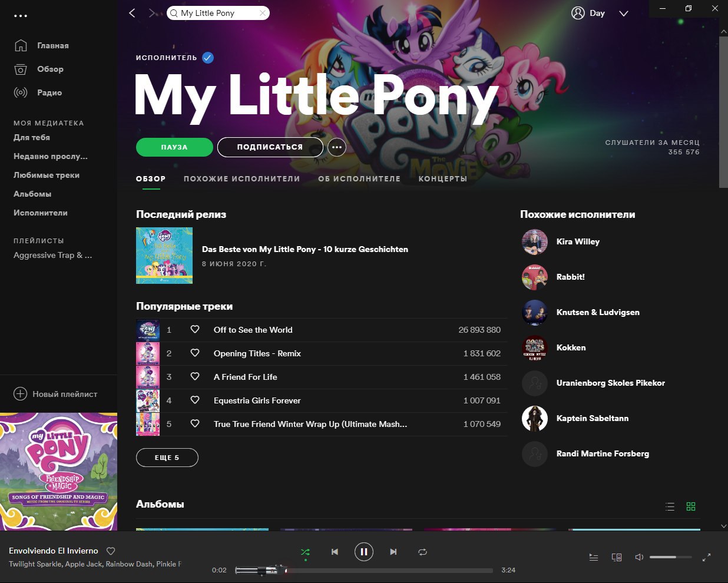Screen dimensions: 728x583
Task: Show more tracks with ЕЩЕ 5
Action: (167, 458)
